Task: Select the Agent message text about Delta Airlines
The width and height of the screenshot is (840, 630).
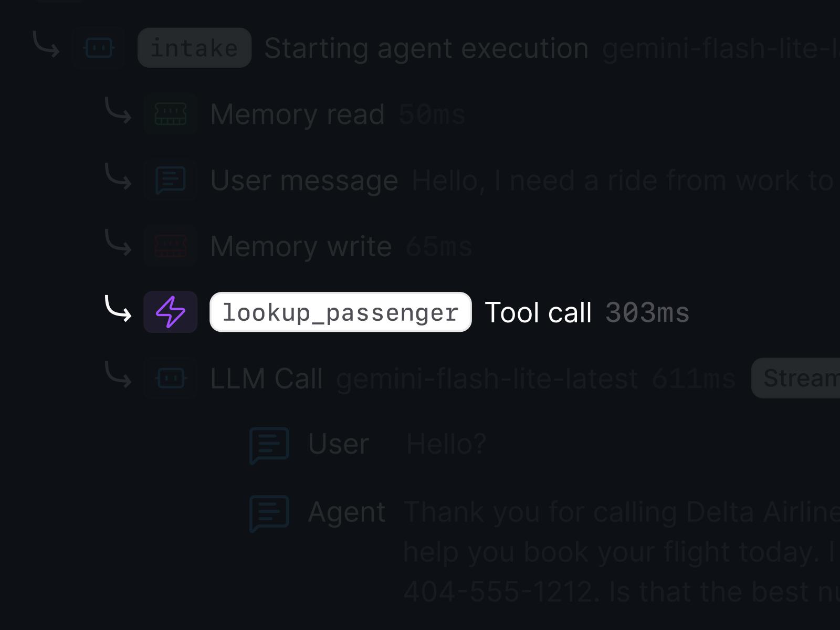Action: (622, 551)
